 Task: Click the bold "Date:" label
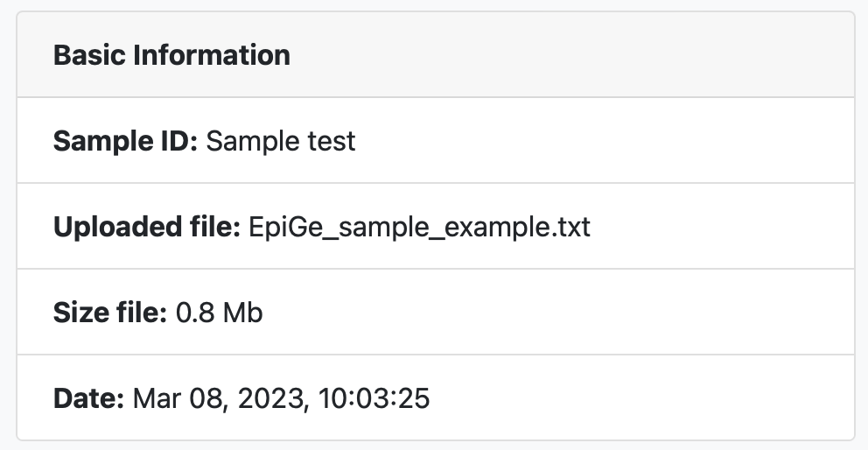(x=89, y=398)
